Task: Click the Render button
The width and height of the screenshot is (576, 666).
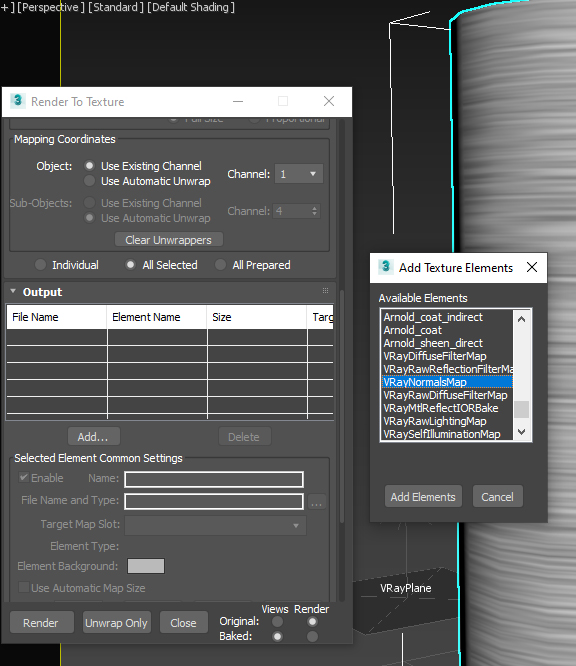Action: click(41, 623)
